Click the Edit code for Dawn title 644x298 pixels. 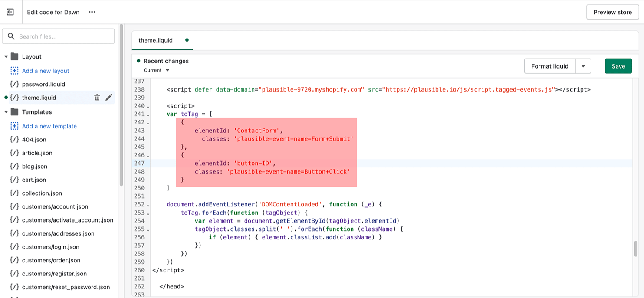coord(53,12)
